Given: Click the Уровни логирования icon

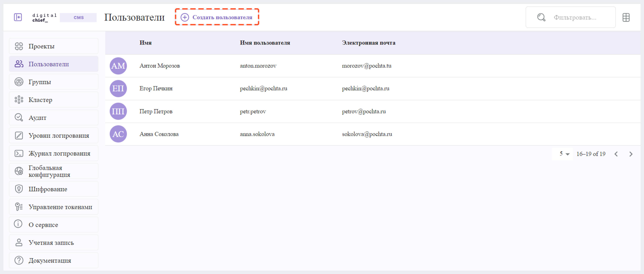Looking at the screenshot, I should (19, 135).
